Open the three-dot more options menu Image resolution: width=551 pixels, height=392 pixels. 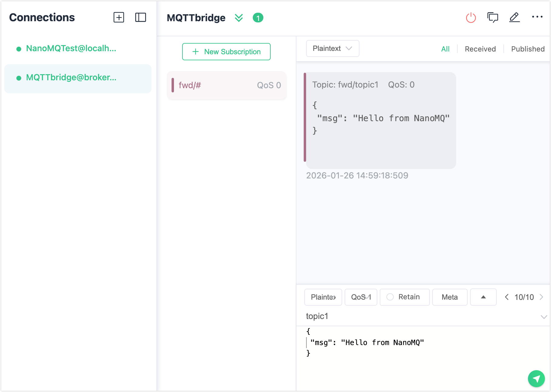537,17
